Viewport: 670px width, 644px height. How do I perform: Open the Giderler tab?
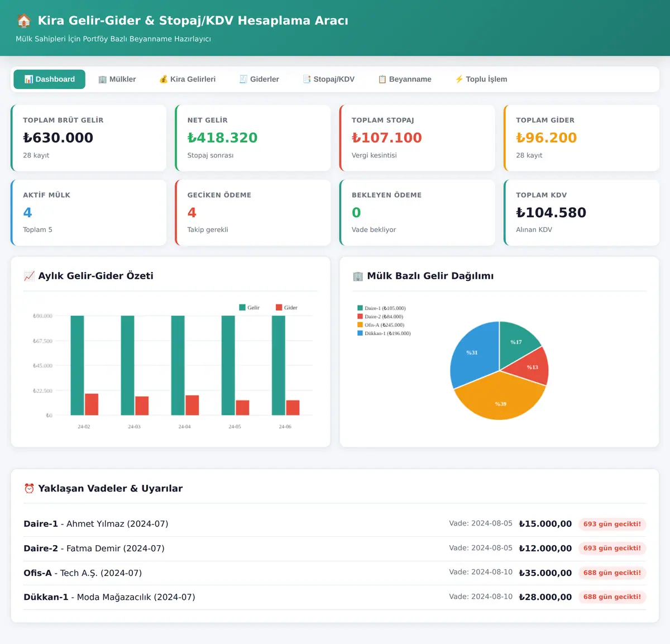coord(259,79)
